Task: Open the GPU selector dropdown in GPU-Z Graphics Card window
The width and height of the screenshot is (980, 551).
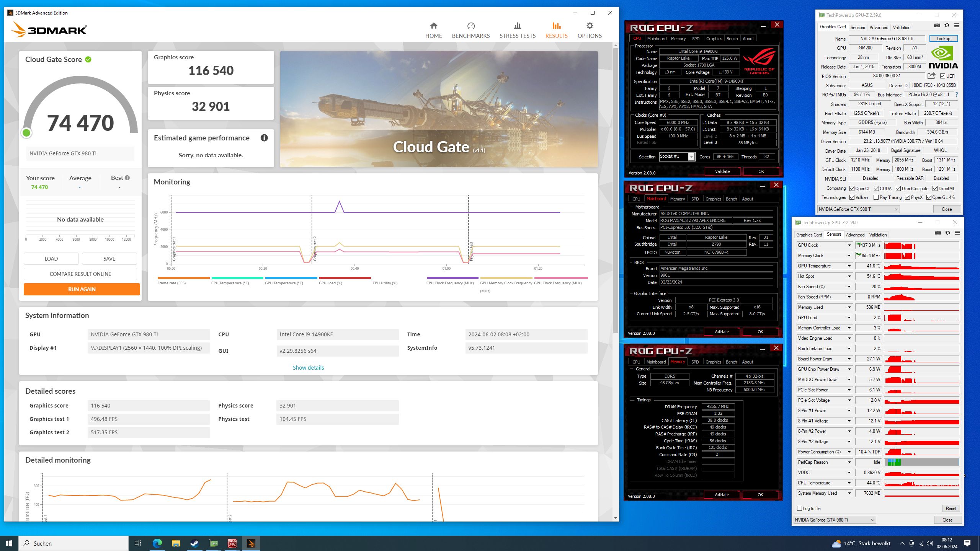Action: 858,209
